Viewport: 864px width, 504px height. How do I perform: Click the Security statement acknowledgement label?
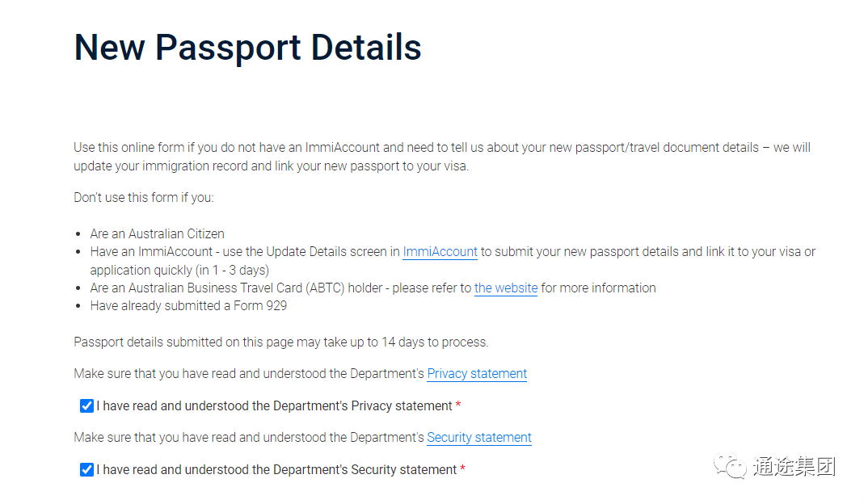(276, 470)
